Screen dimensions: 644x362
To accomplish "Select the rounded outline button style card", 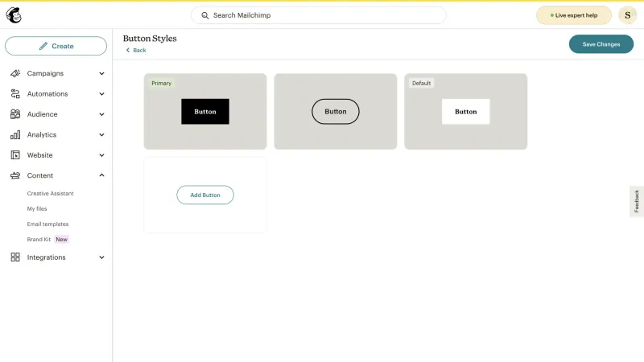I will (x=335, y=112).
